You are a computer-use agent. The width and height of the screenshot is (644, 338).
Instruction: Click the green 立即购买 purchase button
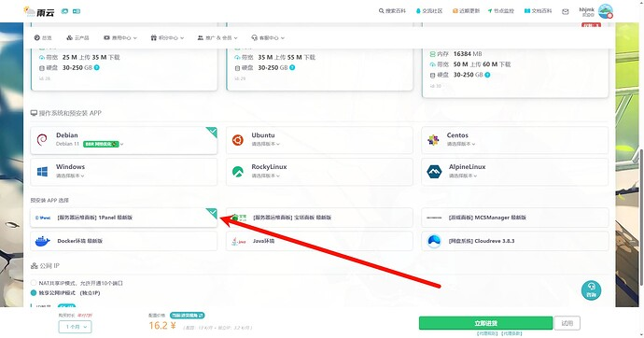click(485, 323)
